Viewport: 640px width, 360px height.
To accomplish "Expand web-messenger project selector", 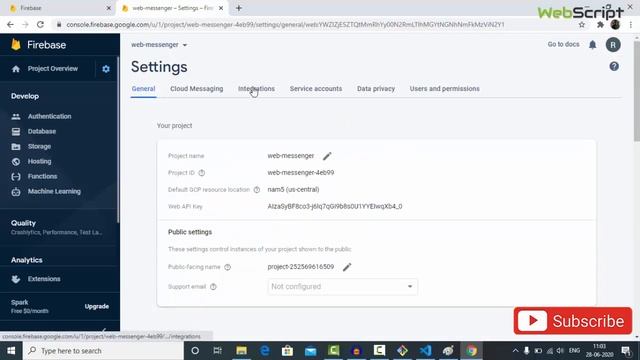I will (x=159, y=45).
